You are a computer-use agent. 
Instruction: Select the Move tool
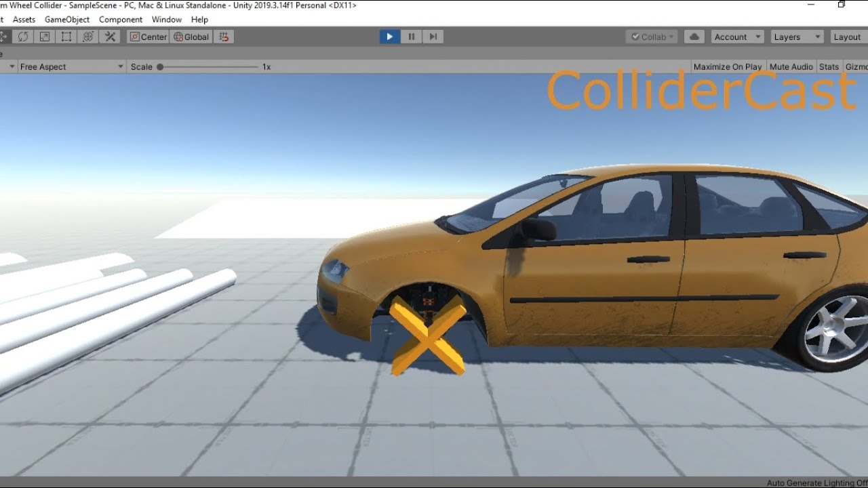3,37
